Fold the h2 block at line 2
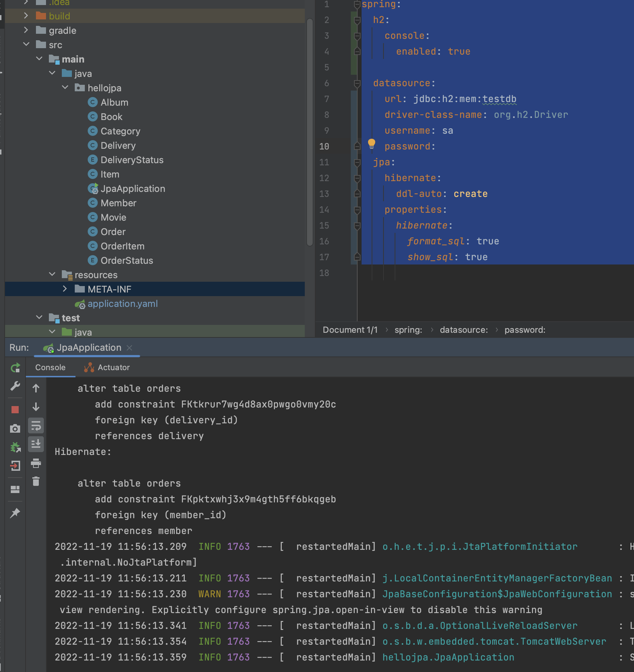 point(357,20)
